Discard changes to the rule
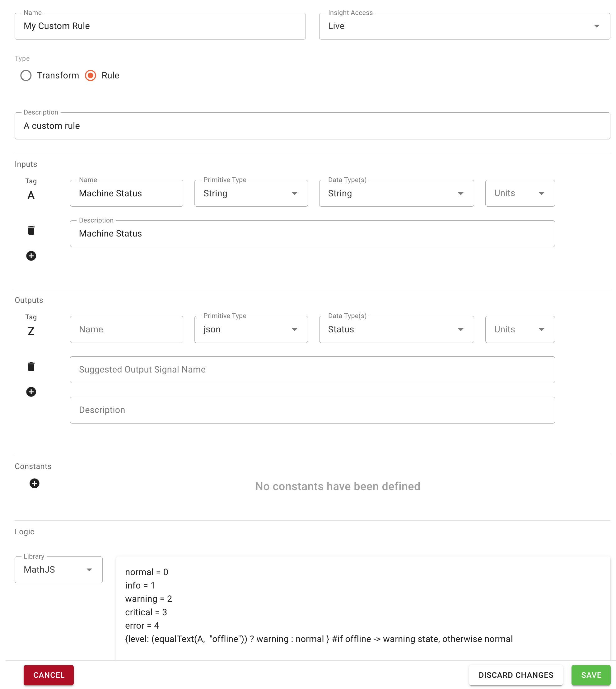This screenshot has height=689, width=616. pos(516,675)
